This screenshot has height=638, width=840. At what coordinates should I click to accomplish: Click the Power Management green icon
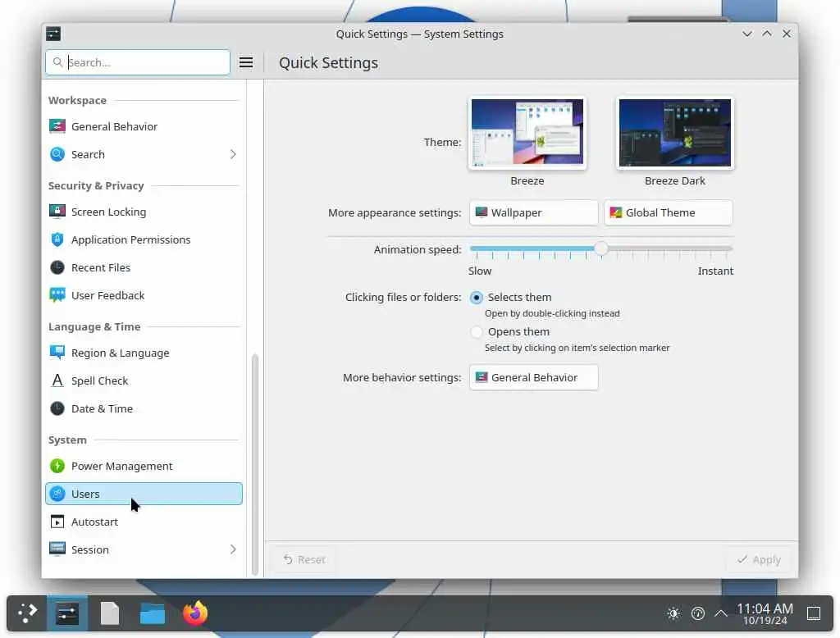[x=57, y=466]
